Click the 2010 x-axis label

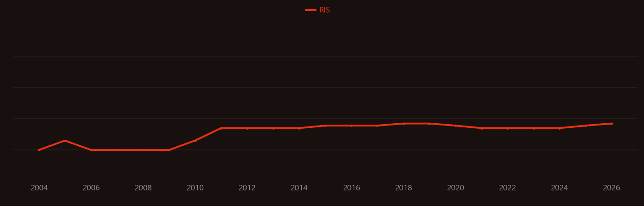coord(195,188)
